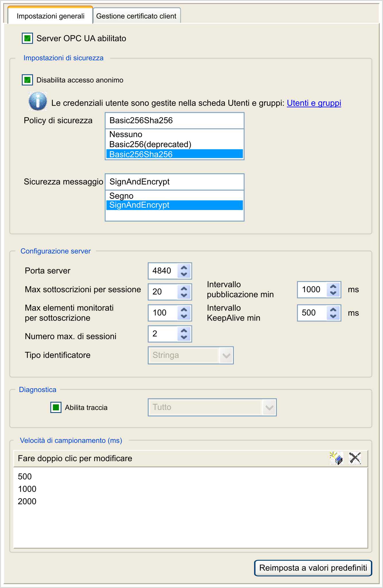Image resolution: width=383 pixels, height=588 pixels.
Task: Open the Tipo identificatore dropdown
Action: click(x=226, y=356)
